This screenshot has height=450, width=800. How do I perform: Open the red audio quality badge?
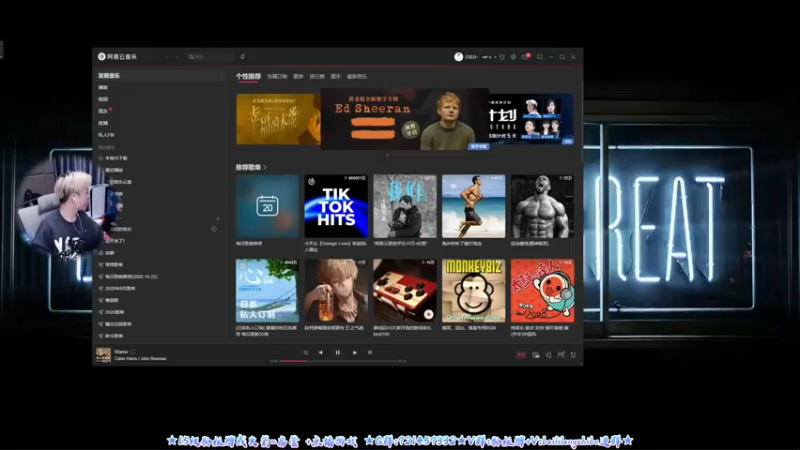521,355
